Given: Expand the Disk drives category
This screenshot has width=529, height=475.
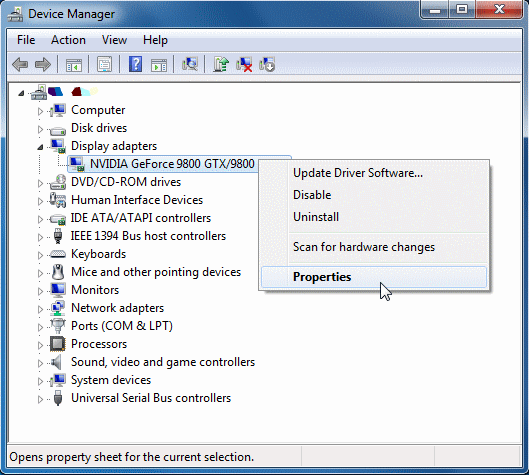Looking at the screenshot, I should tap(40, 129).
